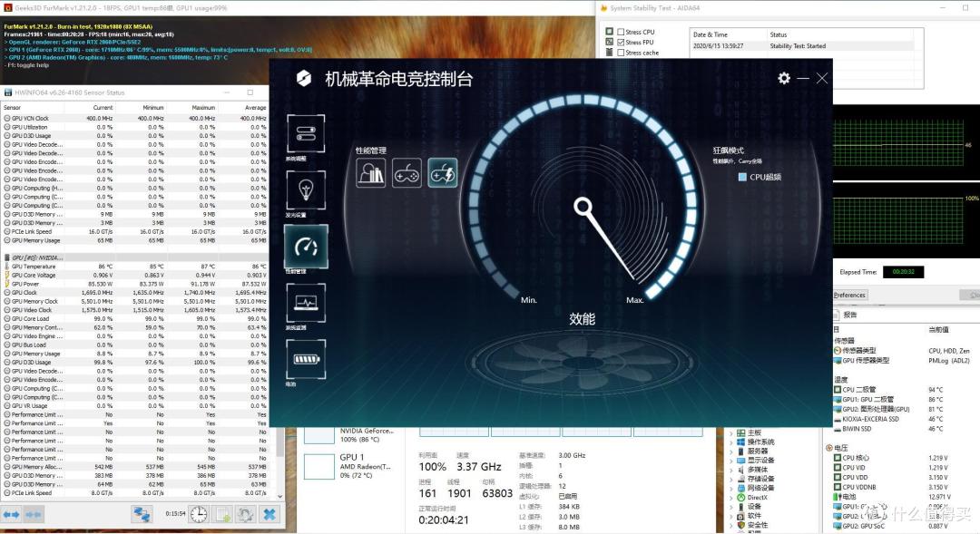Expand 操作系统 node in AIDA64 tree
This screenshot has width=980, height=534.
pyautogui.click(x=732, y=442)
